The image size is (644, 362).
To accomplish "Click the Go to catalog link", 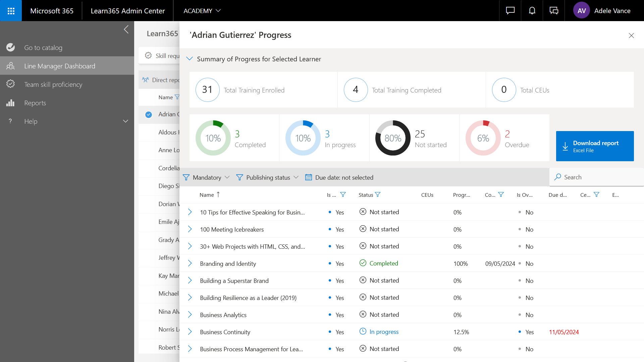I will pos(43,48).
